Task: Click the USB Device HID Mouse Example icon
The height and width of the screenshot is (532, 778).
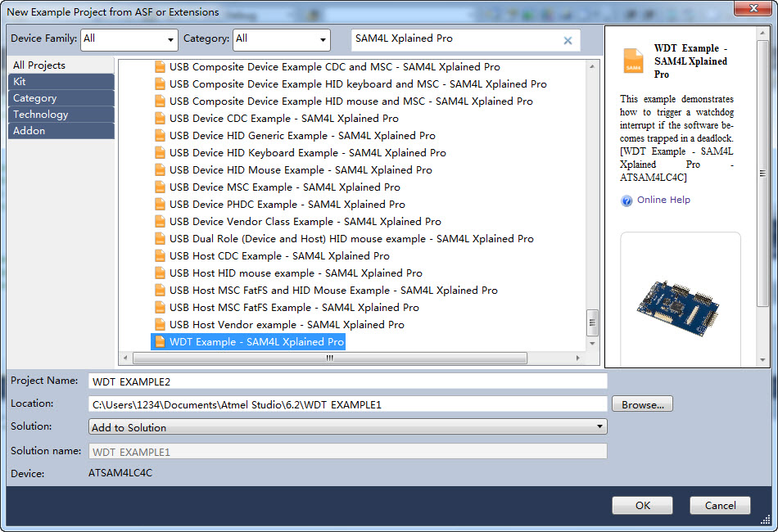Action: tap(160, 170)
